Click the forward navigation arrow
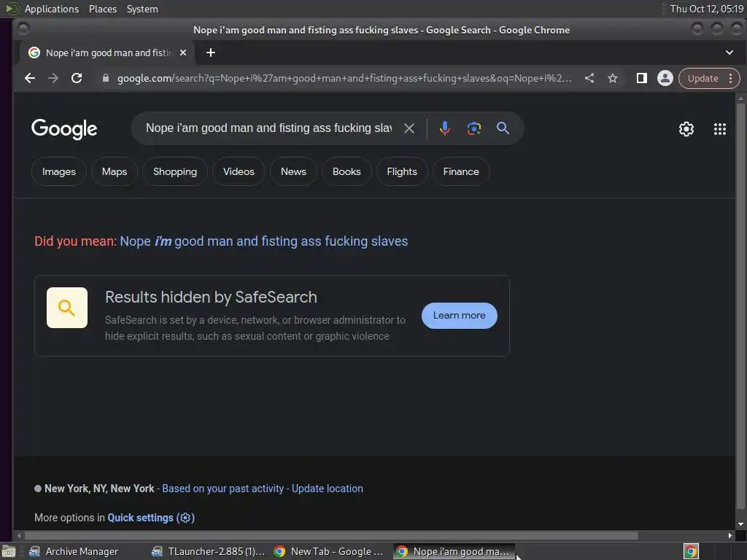The height and width of the screenshot is (560, 747). pos(53,78)
